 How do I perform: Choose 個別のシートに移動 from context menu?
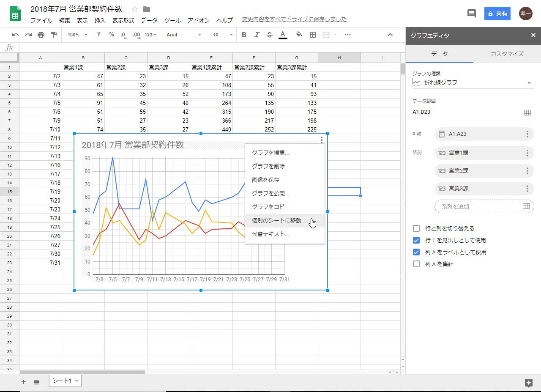coord(285,220)
